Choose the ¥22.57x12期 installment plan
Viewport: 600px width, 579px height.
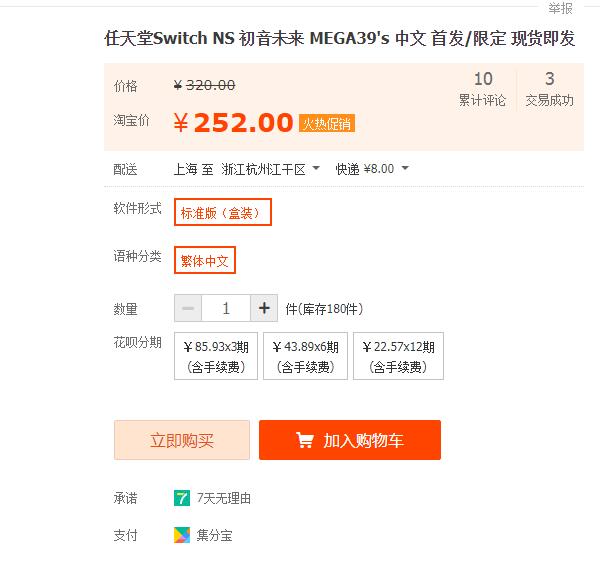click(x=398, y=356)
